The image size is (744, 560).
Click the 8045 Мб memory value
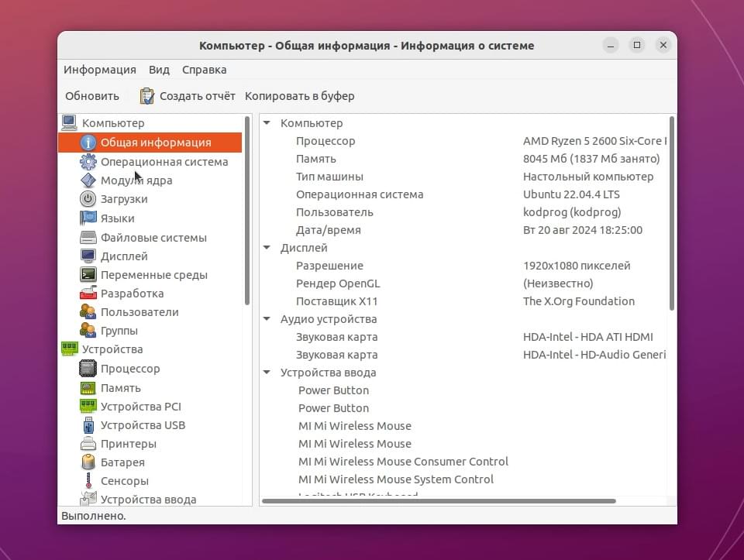[x=591, y=158]
